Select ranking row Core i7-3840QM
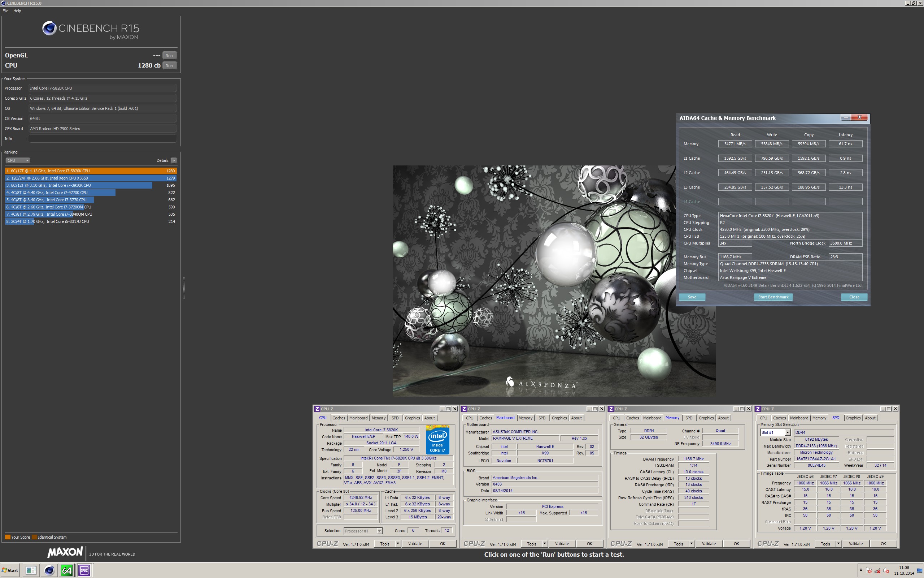Screen dimensions: 924x578 (x=91, y=214)
